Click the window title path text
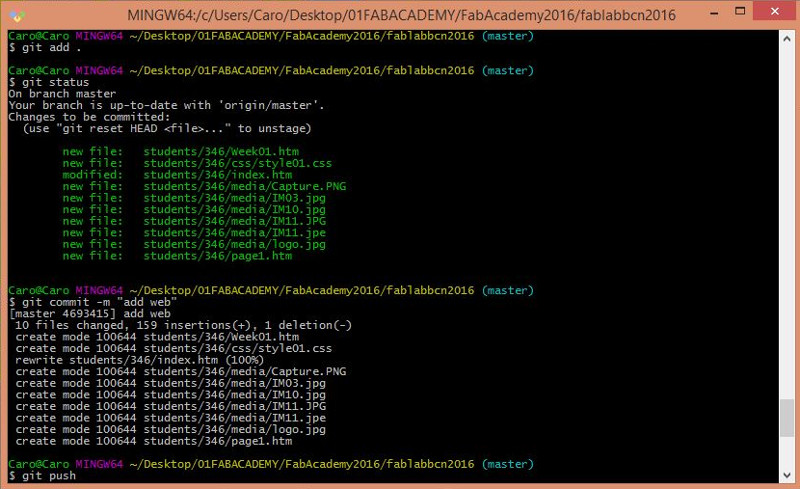The image size is (800, 489). pyautogui.click(x=402, y=15)
